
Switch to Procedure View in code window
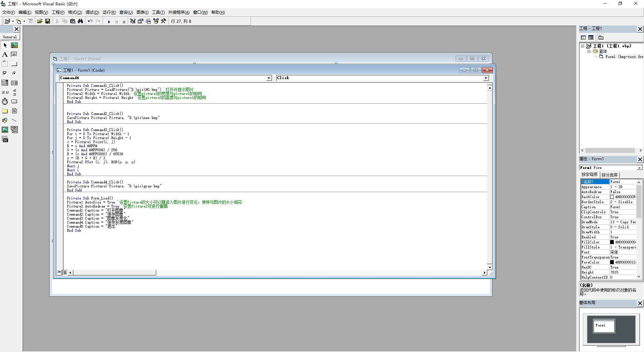tap(59, 273)
